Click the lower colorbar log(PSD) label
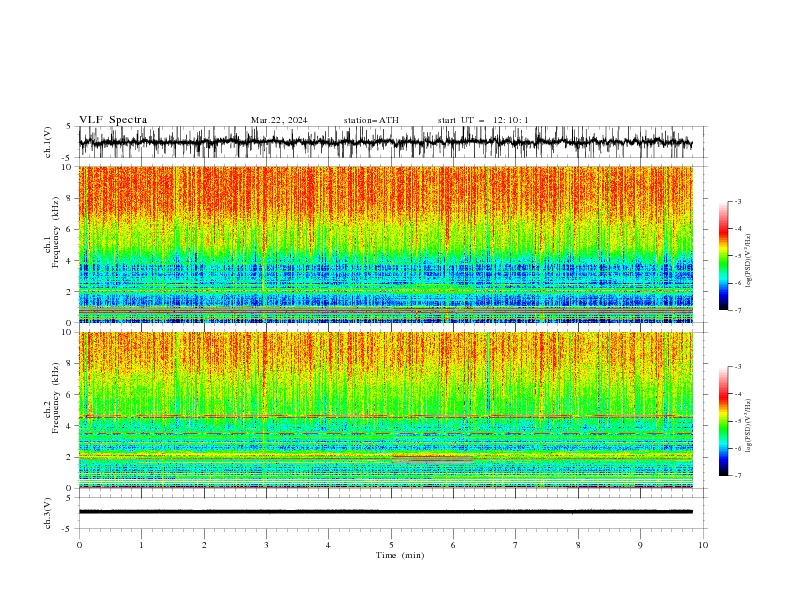The height and width of the screenshot is (612, 792). click(x=749, y=426)
